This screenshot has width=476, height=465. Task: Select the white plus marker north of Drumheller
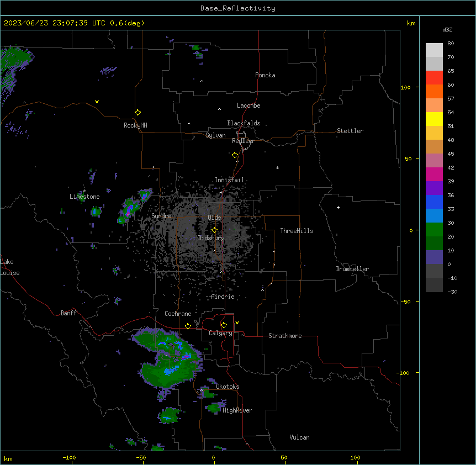click(338, 207)
